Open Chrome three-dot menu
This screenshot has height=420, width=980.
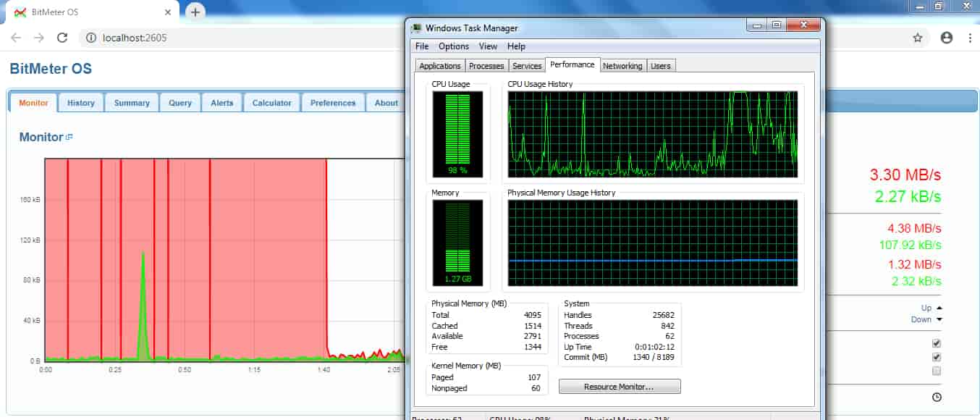pos(969,38)
